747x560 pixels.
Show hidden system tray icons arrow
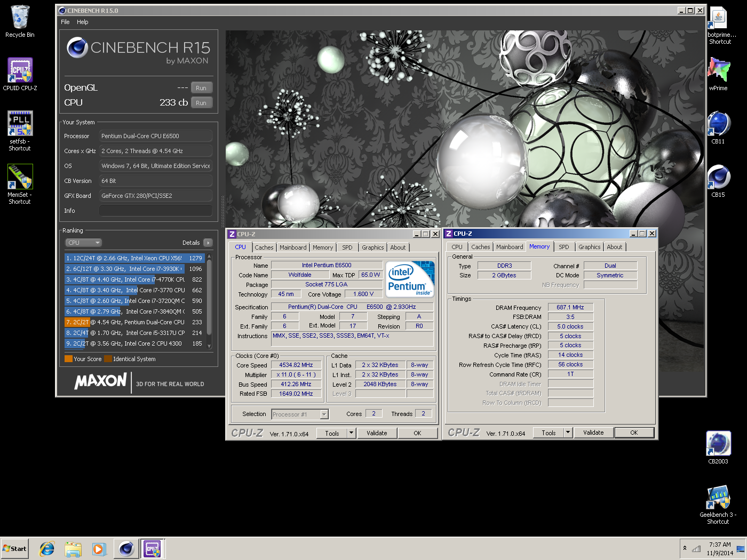pos(685,548)
